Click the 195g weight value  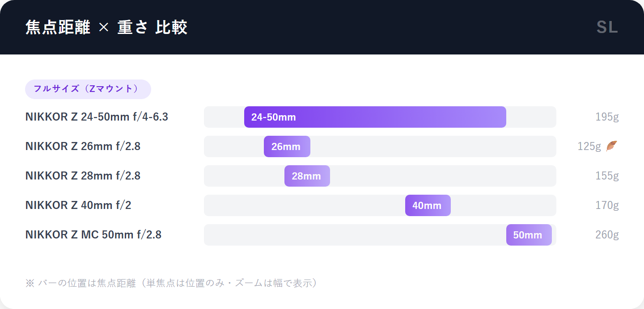coord(607,117)
